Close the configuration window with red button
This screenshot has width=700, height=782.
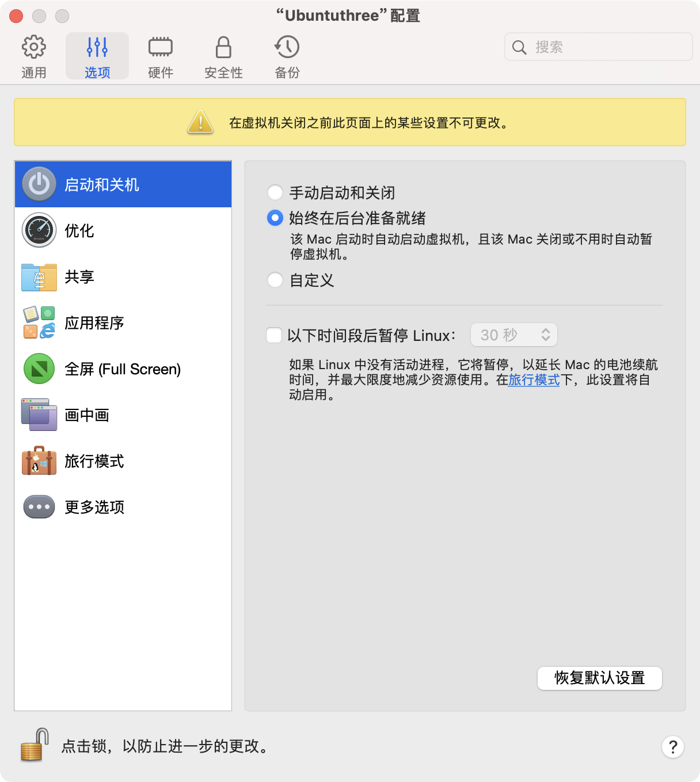[x=16, y=16]
